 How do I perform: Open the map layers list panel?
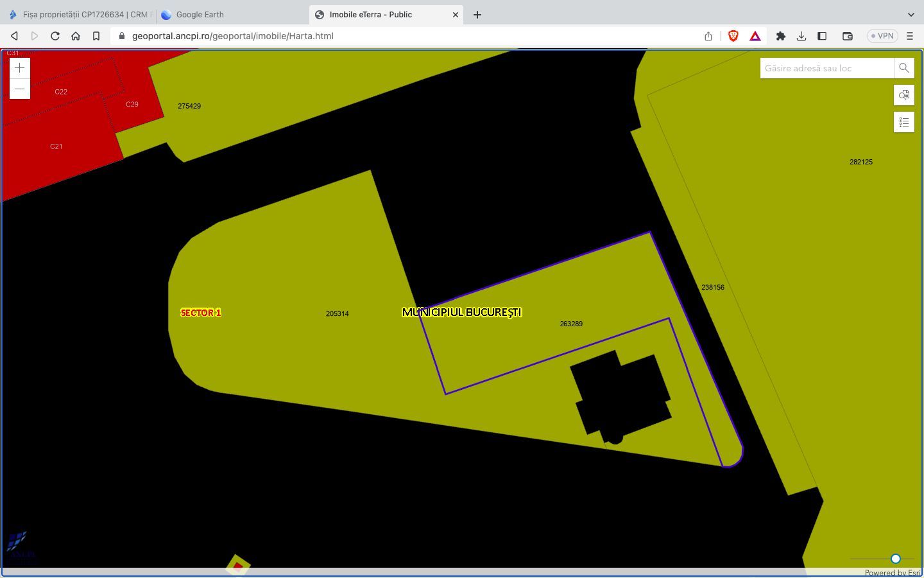[903, 122]
